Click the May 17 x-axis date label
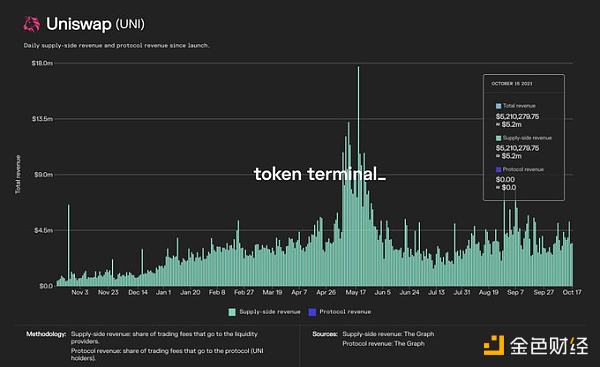The image size is (600, 367). point(355,292)
